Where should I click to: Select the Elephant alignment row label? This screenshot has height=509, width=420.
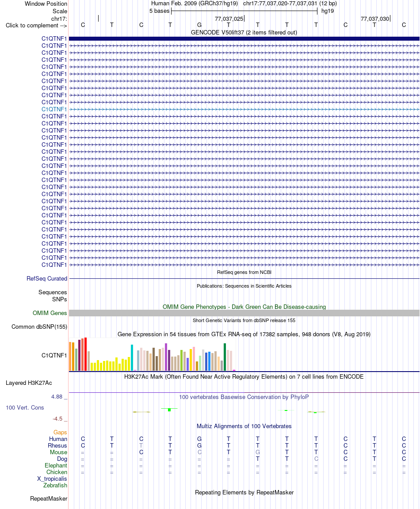point(56,466)
